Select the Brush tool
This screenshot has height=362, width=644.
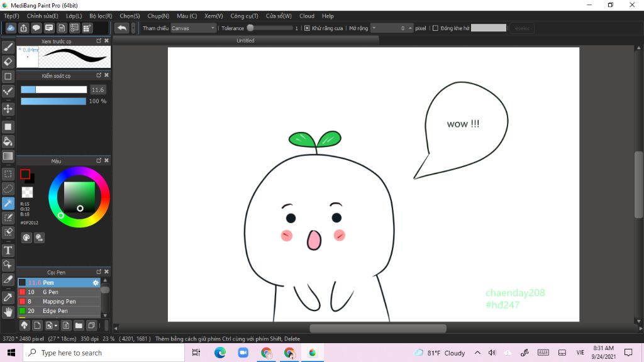coord(8,47)
